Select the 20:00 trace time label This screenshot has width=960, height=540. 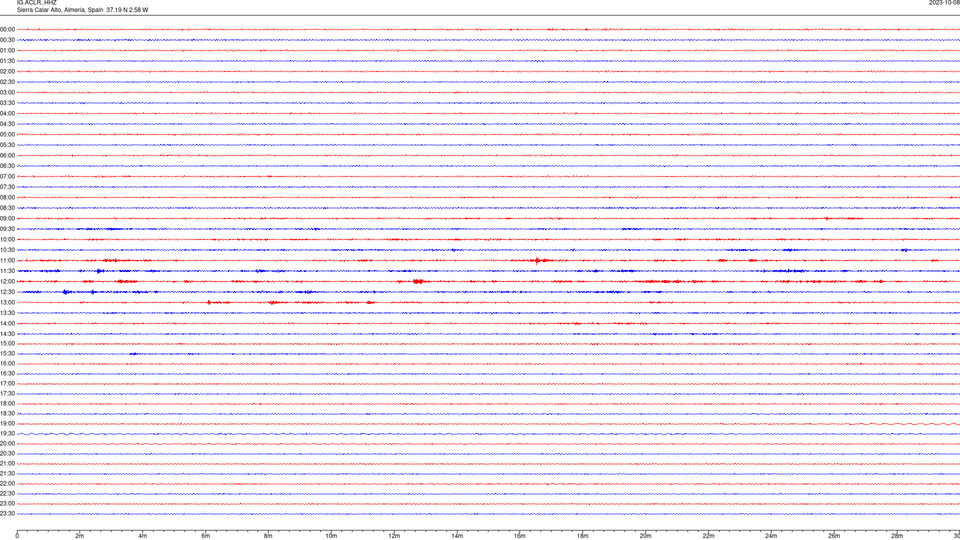pos(7,444)
